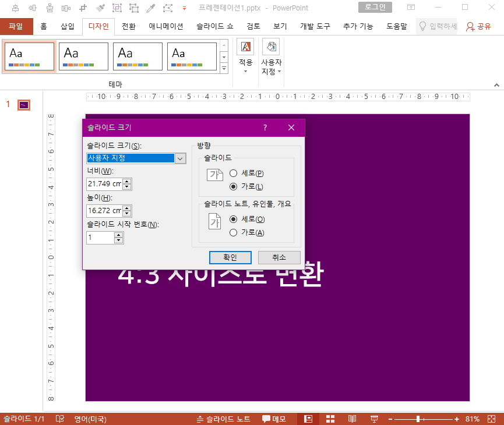Switch to the 애니메이션 tab

click(166, 26)
